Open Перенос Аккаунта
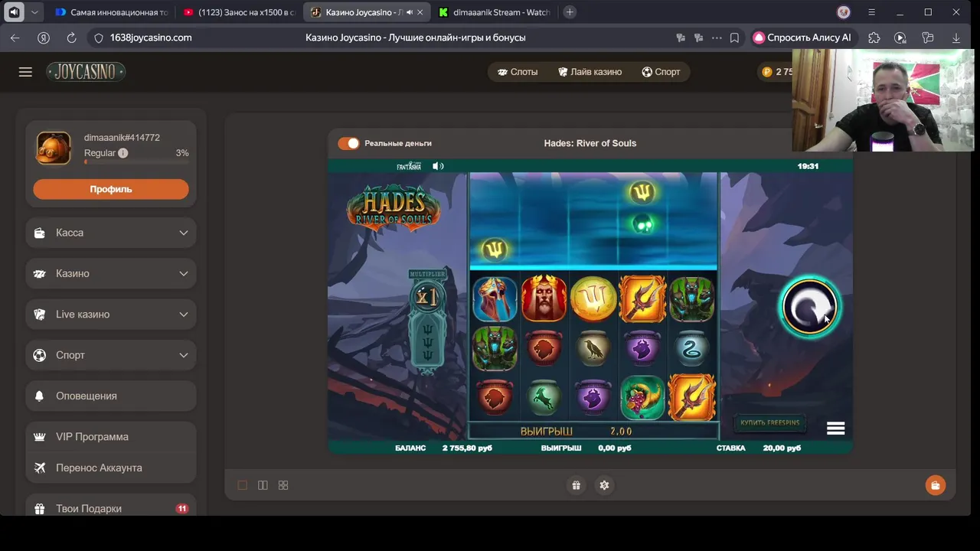Viewport: 980px width, 551px height. (111, 468)
